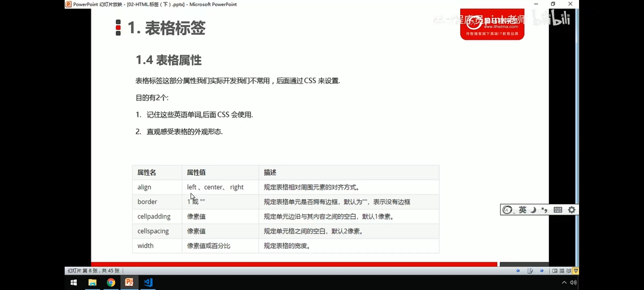This screenshot has height=290, width=644.
Task: Launch Visual Studio Code from taskbar
Action: 148,282
